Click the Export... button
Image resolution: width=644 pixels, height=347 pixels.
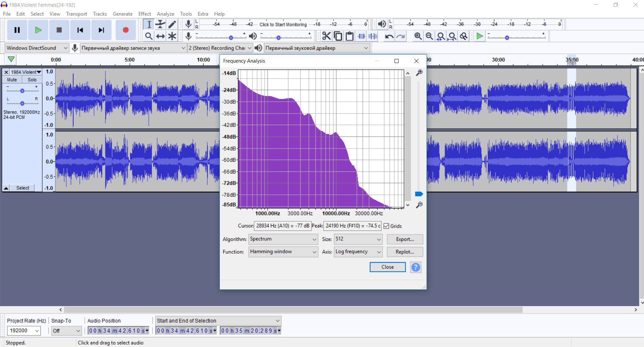click(x=405, y=239)
